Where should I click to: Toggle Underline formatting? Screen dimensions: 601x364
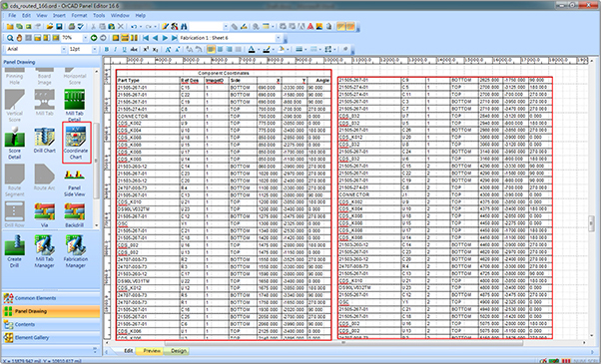pos(124,50)
